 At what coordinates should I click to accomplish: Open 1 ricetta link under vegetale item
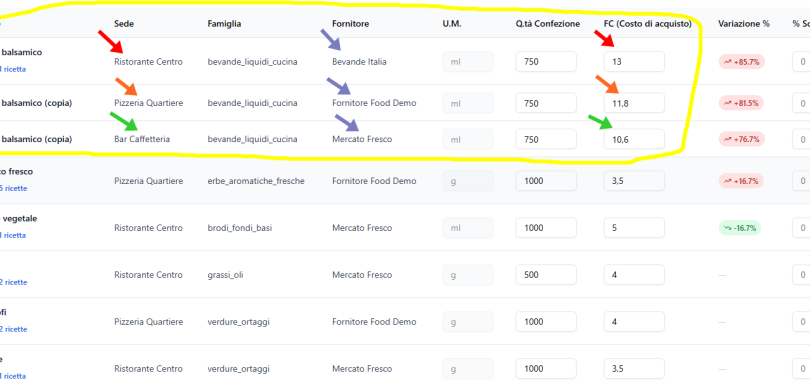[x=13, y=235]
